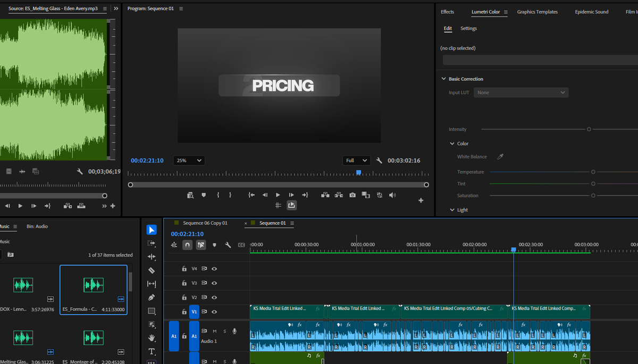The width and height of the screenshot is (638, 364).
Task: Open the Settings tab in Lumetri
Action: (468, 28)
